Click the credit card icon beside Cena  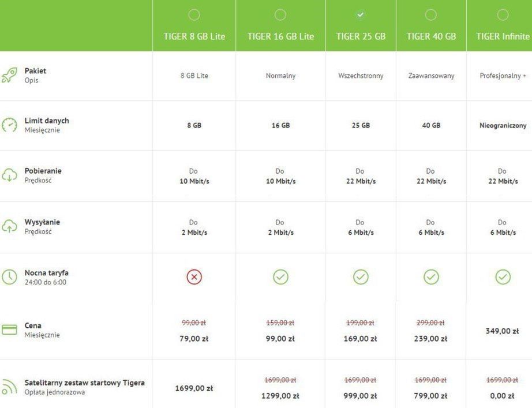(9, 330)
